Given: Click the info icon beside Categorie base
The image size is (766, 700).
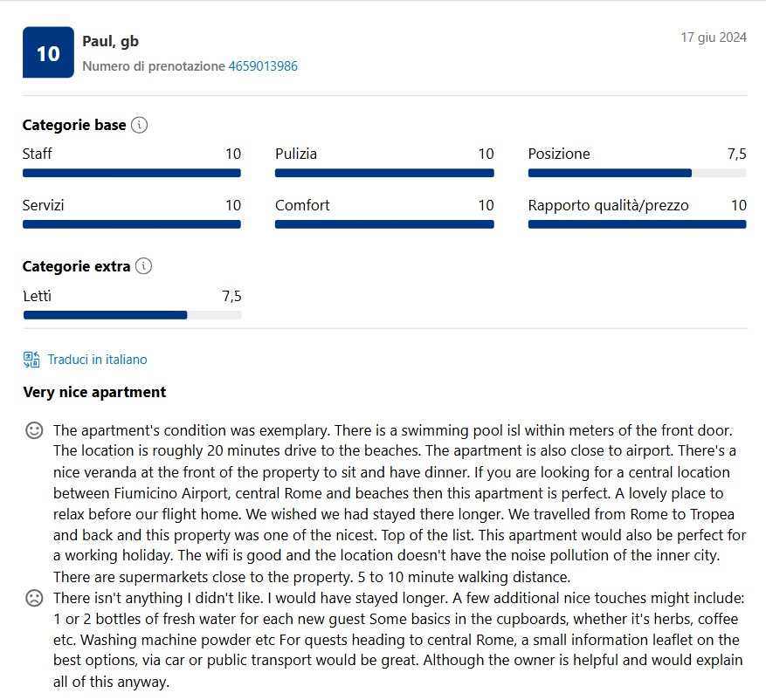Looking at the screenshot, I should pos(139,125).
